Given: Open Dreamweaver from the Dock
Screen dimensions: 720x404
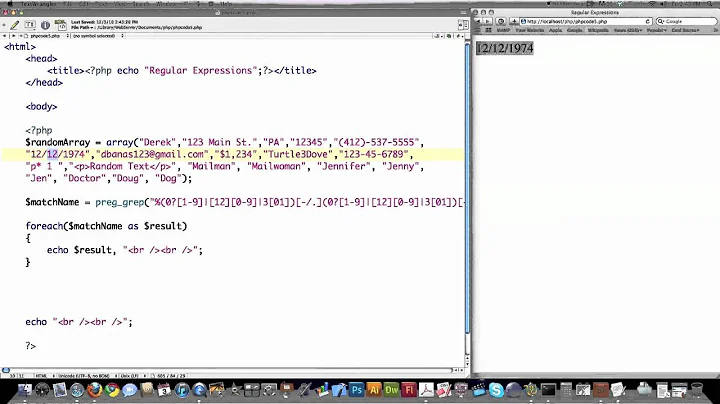Looking at the screenshot, I should (x=391, y=390).
